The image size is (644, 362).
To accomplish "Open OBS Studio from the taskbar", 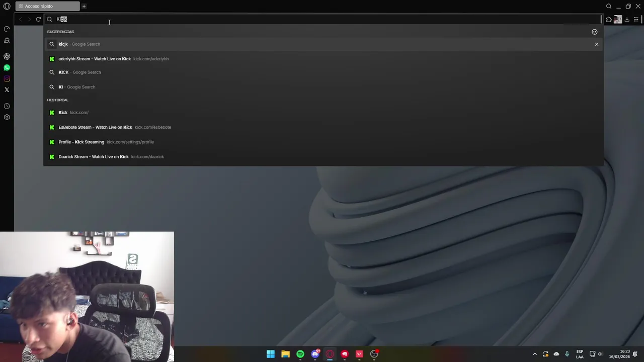I will coord(374,354).
